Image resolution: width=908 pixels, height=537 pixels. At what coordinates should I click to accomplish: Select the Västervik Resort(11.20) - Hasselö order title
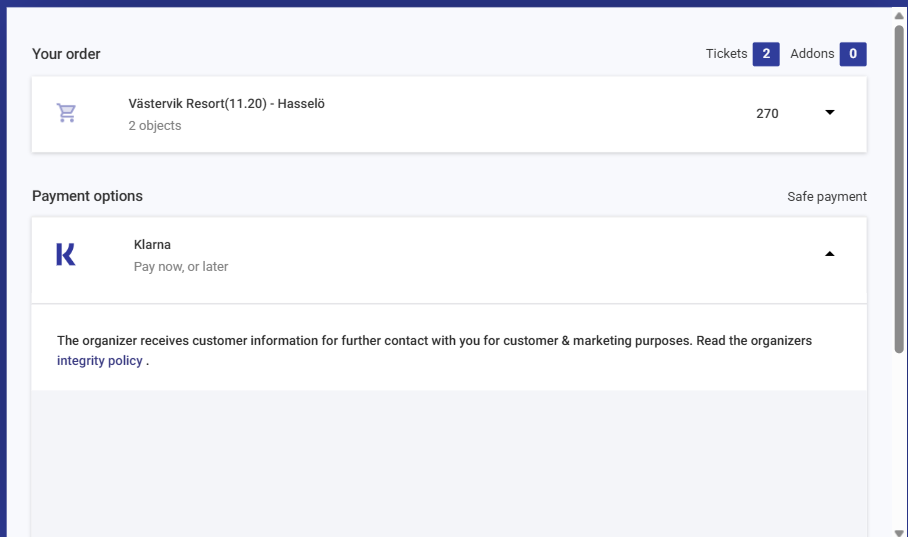tap(226, 104)
